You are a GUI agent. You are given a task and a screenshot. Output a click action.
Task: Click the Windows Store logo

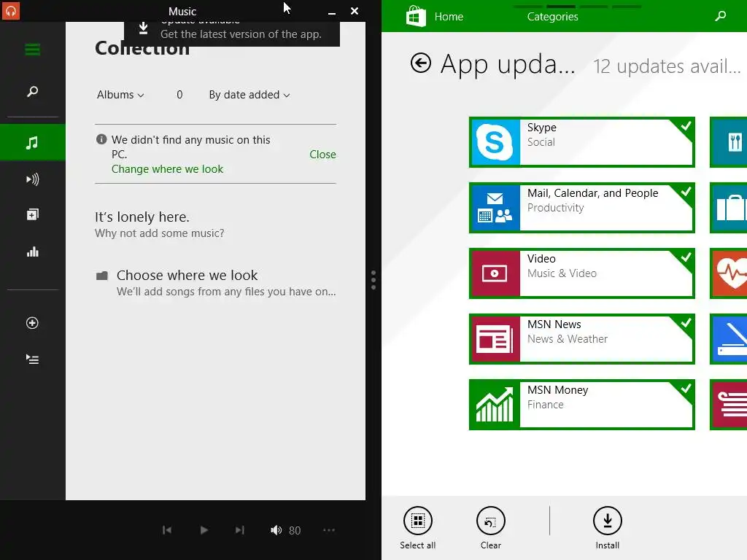[x=416, y=16]
